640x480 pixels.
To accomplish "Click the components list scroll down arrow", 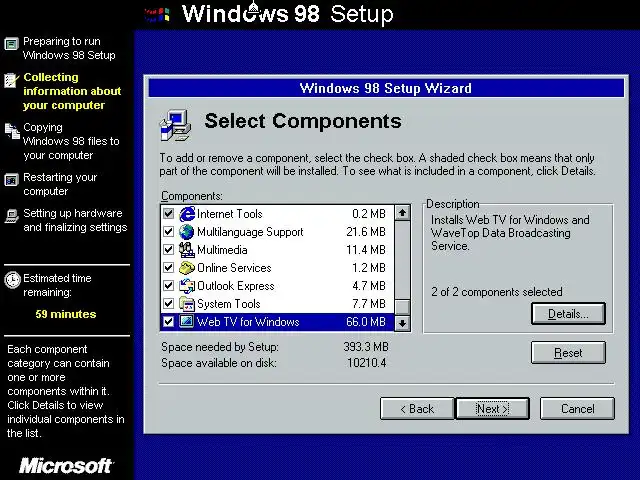I will 402,323.
